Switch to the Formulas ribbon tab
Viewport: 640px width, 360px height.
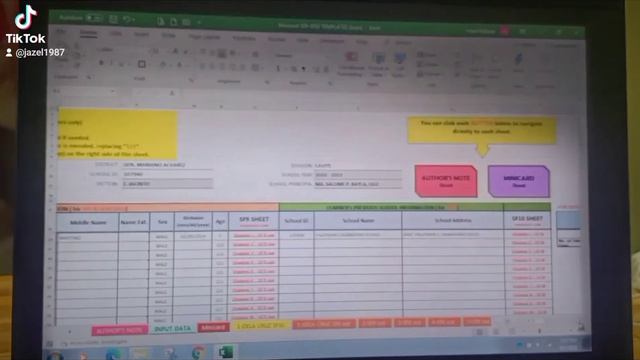(244, 38)
